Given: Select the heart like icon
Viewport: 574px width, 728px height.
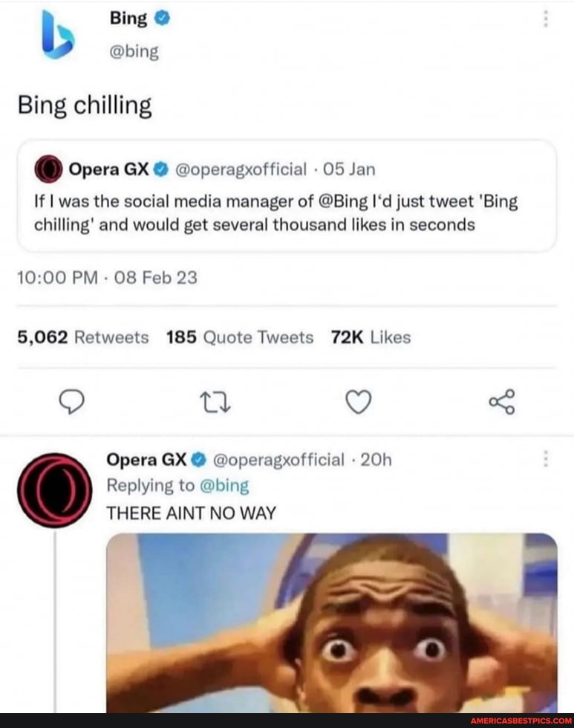Looking at the screenshot, I should point(359,403).
